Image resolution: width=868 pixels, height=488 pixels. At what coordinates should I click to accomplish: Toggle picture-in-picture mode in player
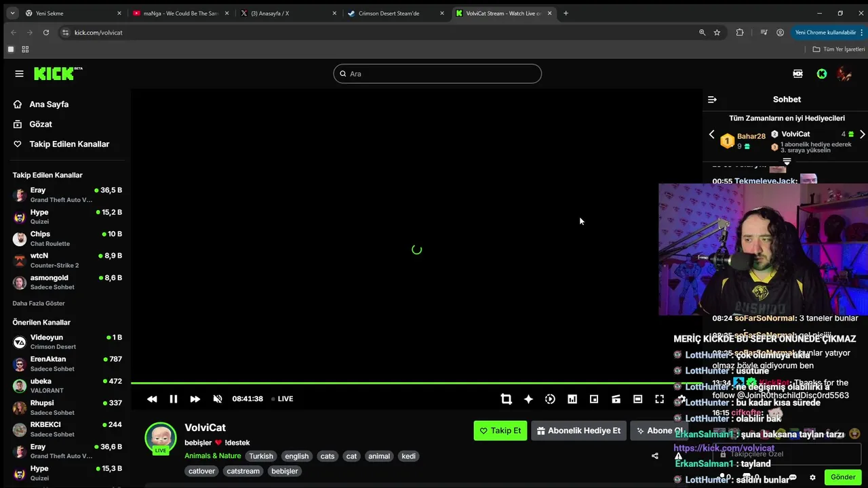[x=594, y=399]
